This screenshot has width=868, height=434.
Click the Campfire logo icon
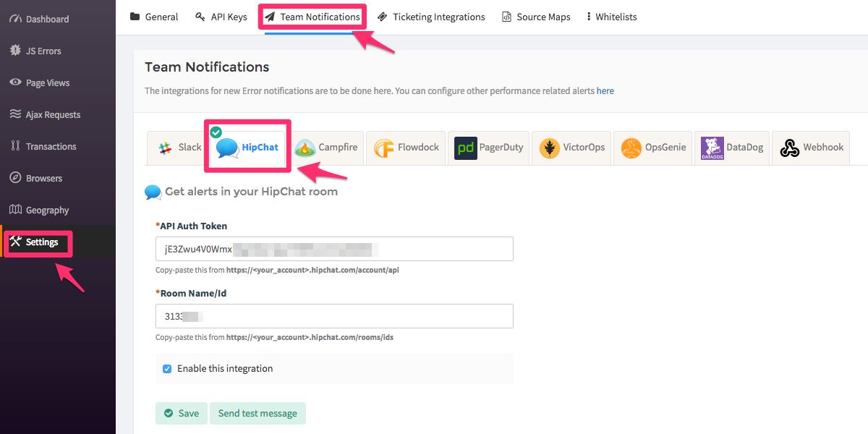tap(305, 148)
